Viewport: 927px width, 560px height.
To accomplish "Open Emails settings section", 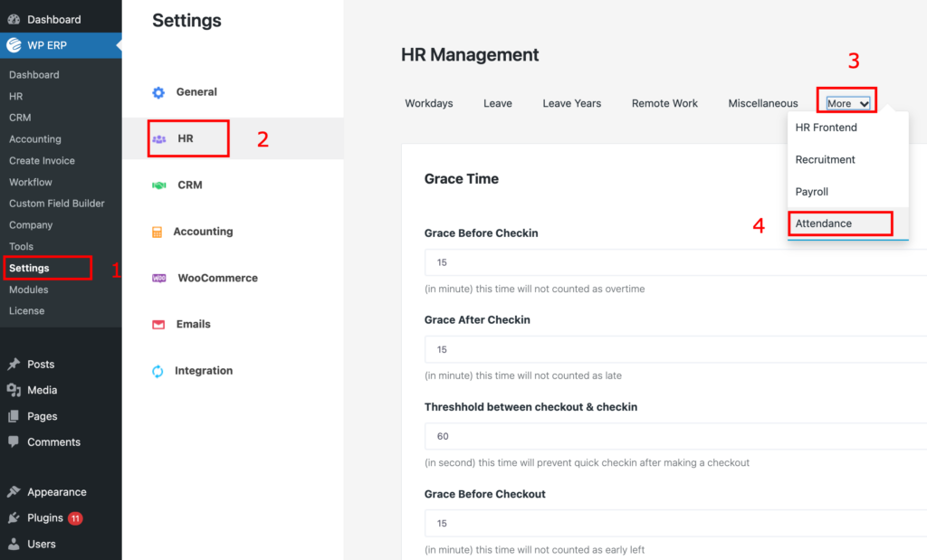I will 194,324.
